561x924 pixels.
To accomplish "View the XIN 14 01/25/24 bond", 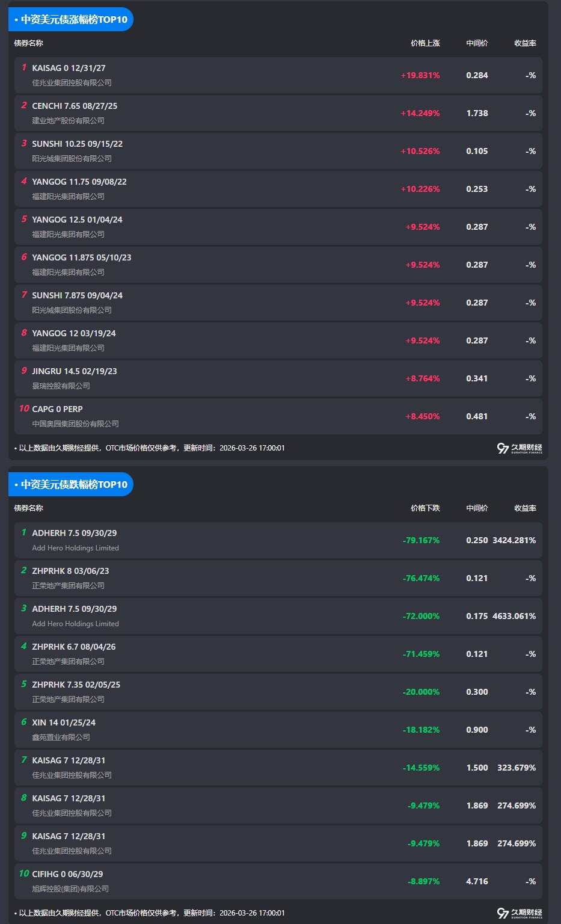I will pos(64,722).
